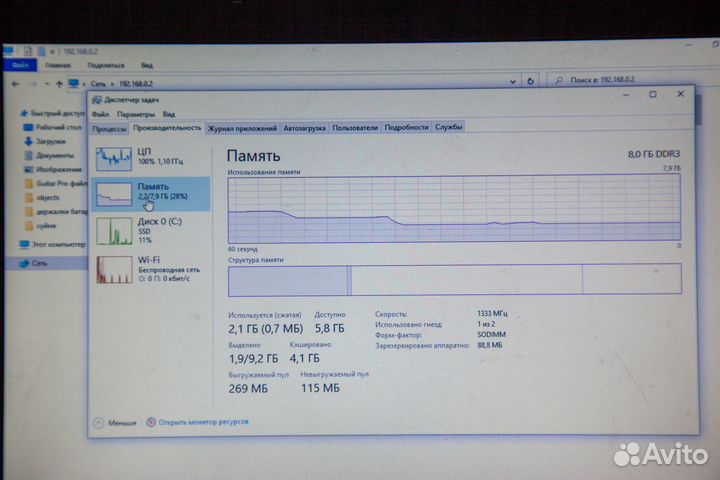
Task: Close the Task Manager window
Action: tap(681, 94)
